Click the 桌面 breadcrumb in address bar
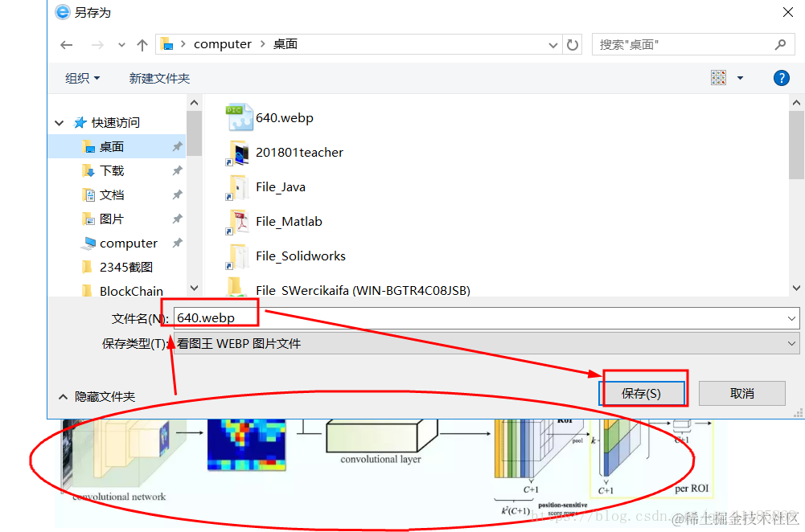The width and height of the screenshot is (805, 532). [x=285, y=44]
